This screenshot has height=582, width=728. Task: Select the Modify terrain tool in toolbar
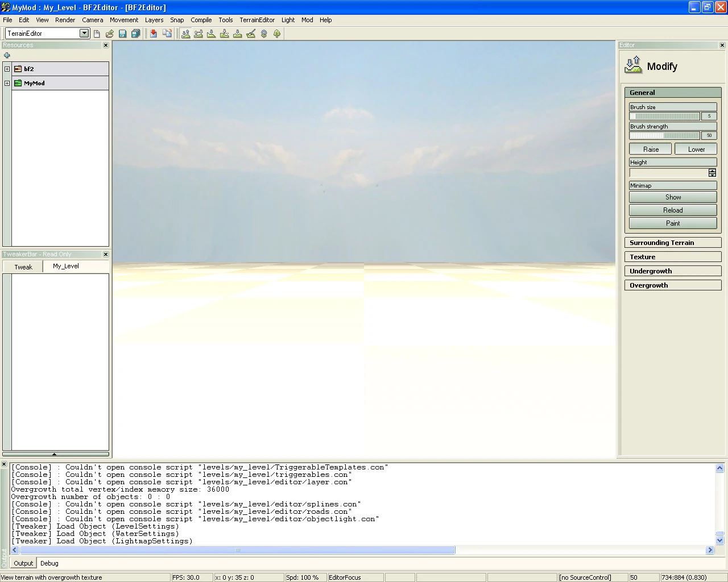click(x=185, y=34)
